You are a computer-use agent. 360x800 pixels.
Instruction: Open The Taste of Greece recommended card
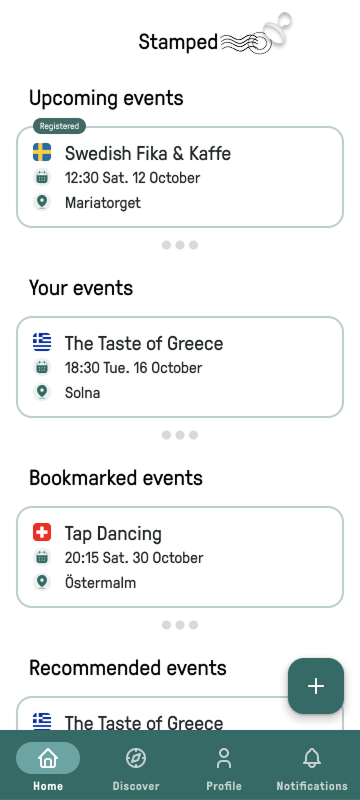180,713
